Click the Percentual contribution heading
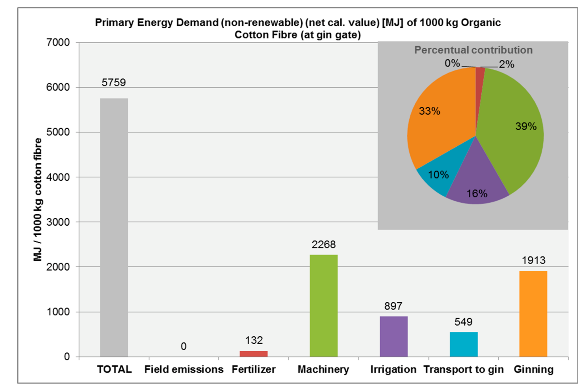 (473, 50)
